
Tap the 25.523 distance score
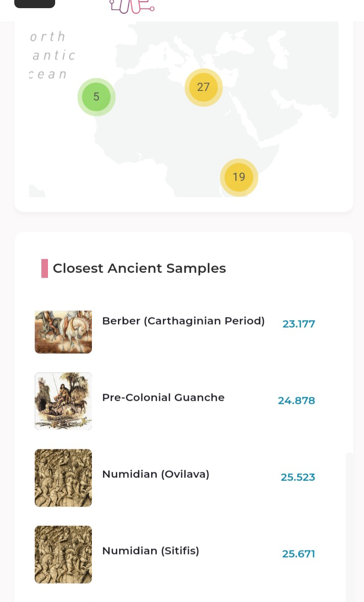tap(298, 477)
